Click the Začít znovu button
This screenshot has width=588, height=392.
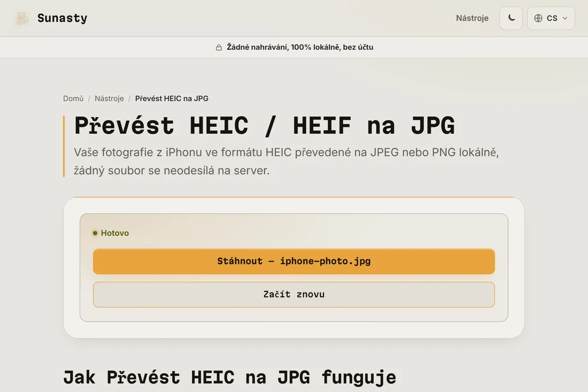point(294,295)
